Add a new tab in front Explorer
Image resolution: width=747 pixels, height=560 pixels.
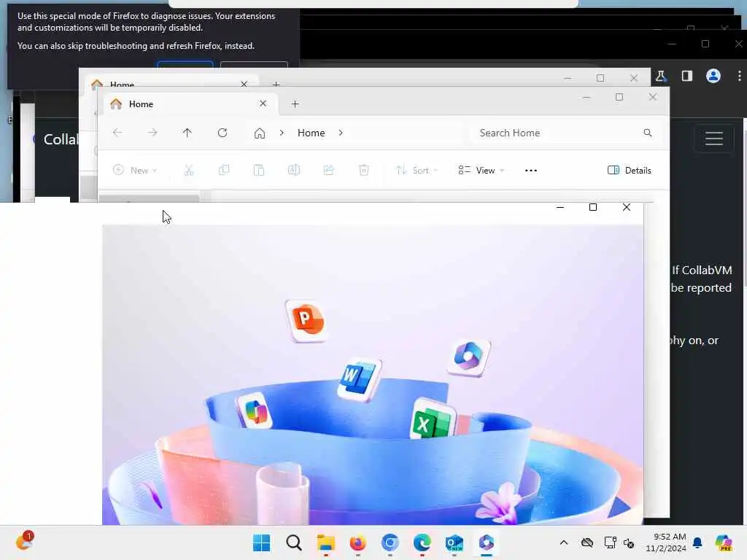[x=295, y=104]
